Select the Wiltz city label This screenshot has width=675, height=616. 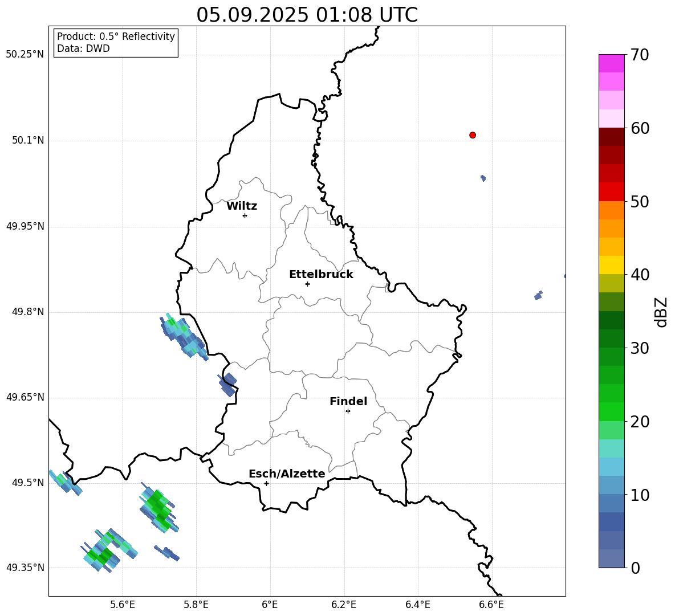(242, 206)
